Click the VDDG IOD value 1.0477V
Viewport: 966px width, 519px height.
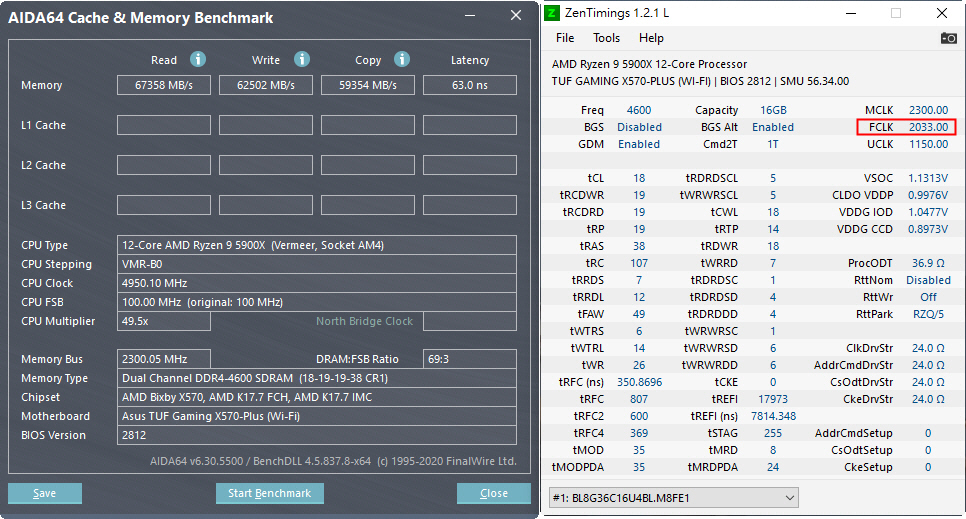click(928, 212)
